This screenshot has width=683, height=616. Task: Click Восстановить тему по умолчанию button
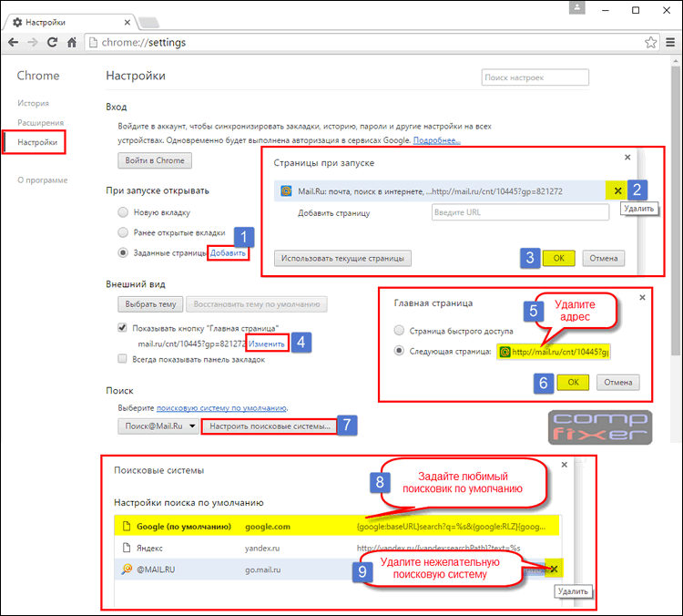pyautogui.click(x=257, y=303)
